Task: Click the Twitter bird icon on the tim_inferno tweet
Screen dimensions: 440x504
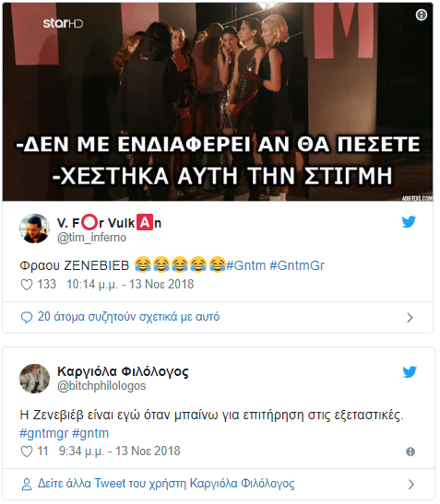Action: [x=409, y=222]
